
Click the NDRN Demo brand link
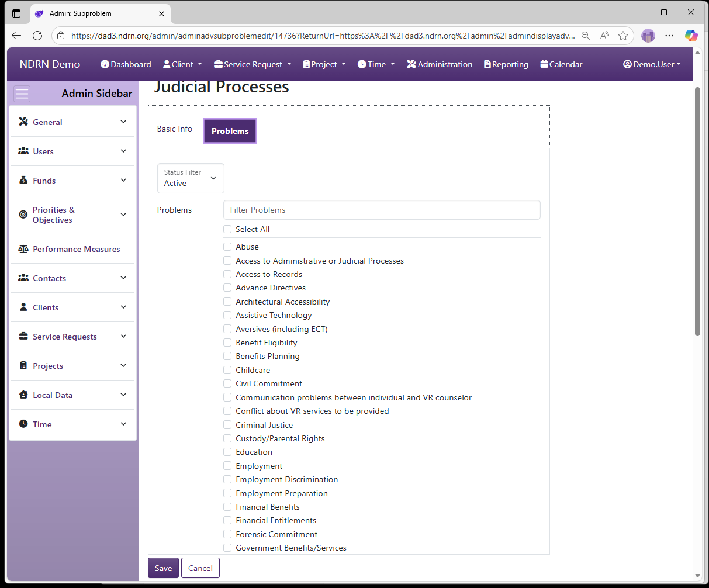point(50,64)
